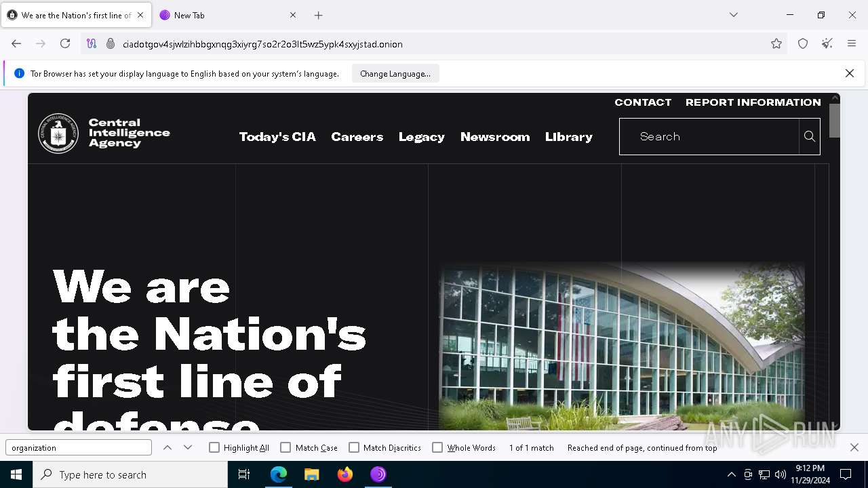
Task: Click the CONTACT link
Action: [643, 102]
